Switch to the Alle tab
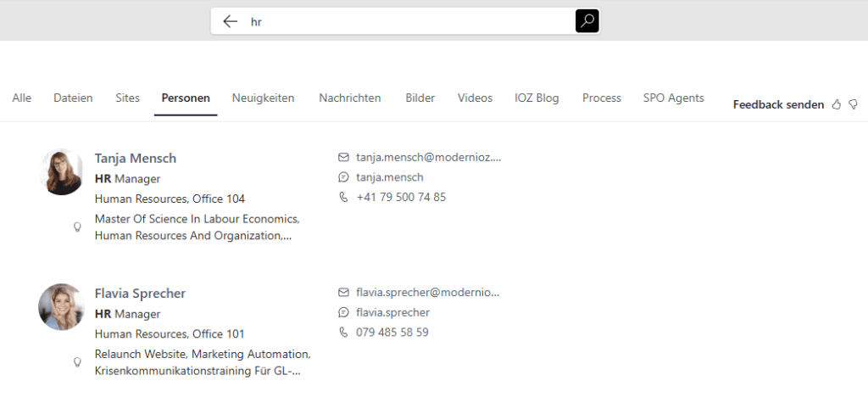Screen dimensions: 868x403 click(x=21, y=98)
